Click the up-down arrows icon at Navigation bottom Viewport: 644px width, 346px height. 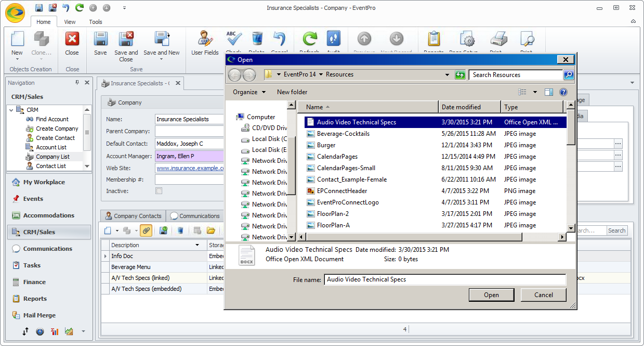coord(25,331)
